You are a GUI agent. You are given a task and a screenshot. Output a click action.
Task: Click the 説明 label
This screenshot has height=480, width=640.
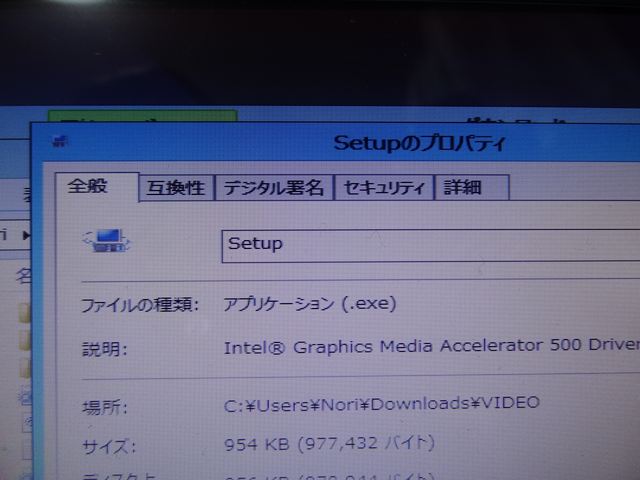[x=105, y=349]
